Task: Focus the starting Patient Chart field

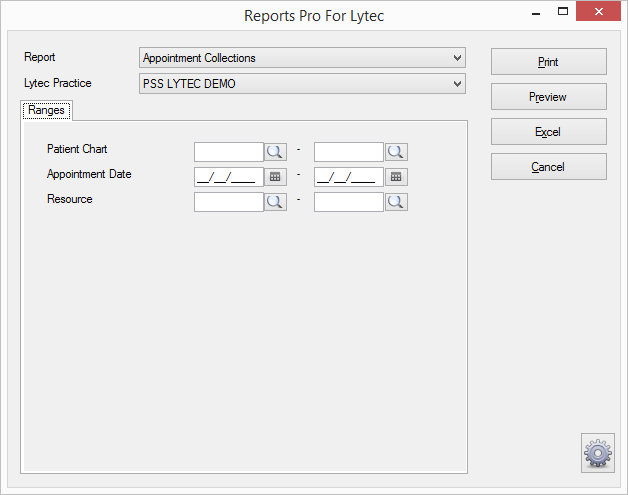Action: [x=229, y=152]
